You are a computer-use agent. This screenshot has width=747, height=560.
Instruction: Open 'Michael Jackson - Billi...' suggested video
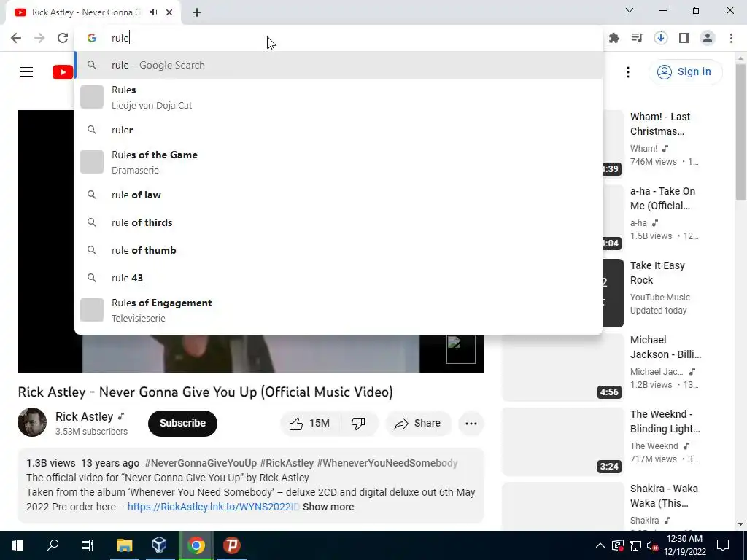click(x=665, y=347)
